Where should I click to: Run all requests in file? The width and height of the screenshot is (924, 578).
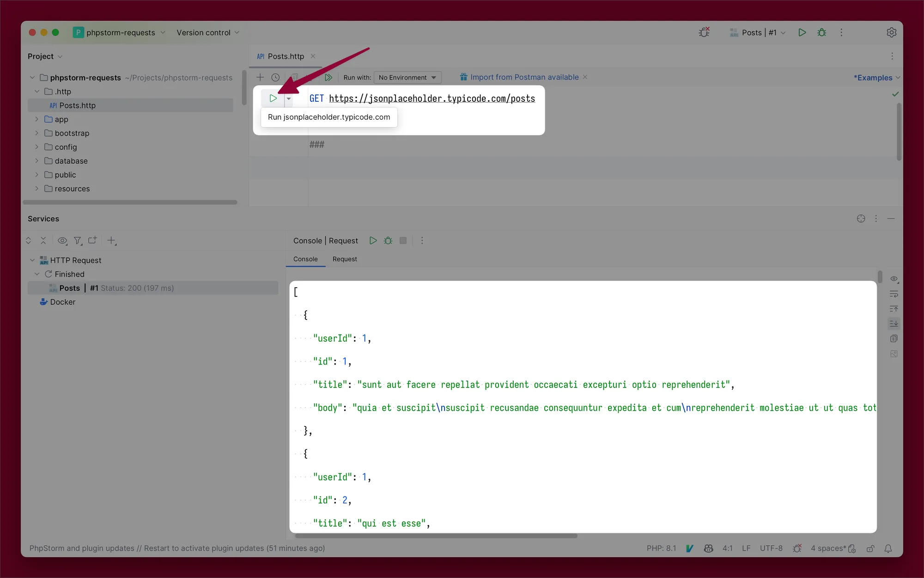[328, 77]
